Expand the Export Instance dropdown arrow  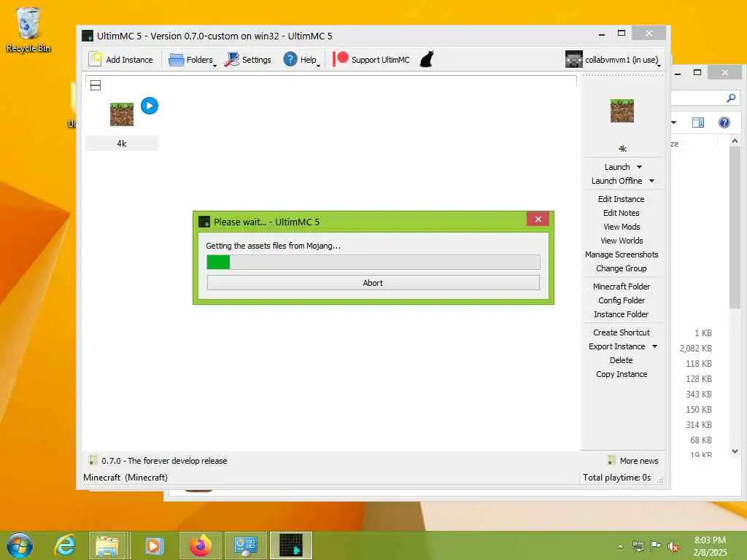pos(654,346)
